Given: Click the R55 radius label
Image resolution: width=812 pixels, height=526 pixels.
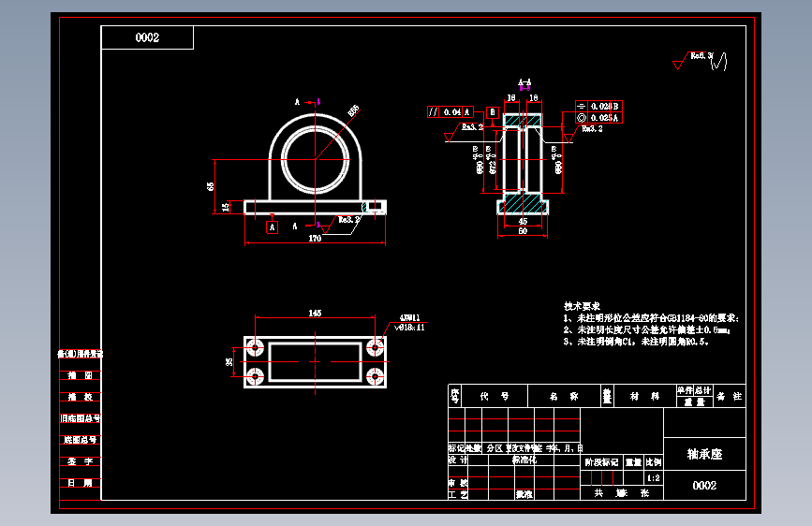Looking at the screenshot, I should coord(353,111).
